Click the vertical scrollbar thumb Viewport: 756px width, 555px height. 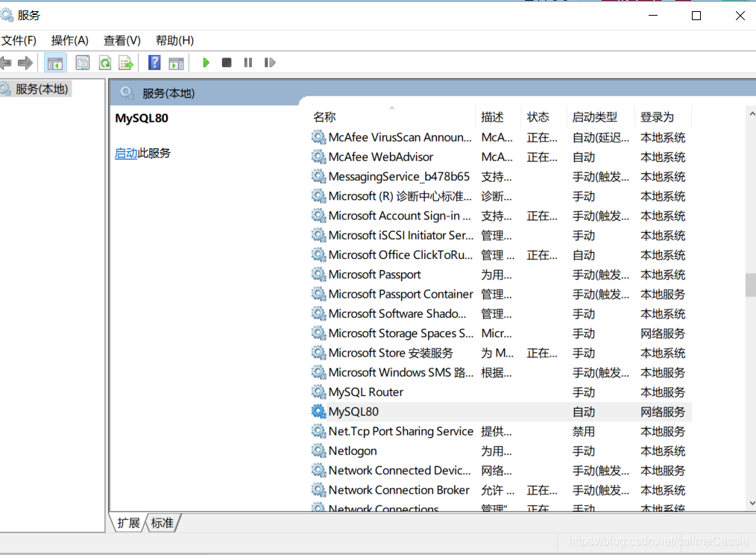tap(751, 285)
